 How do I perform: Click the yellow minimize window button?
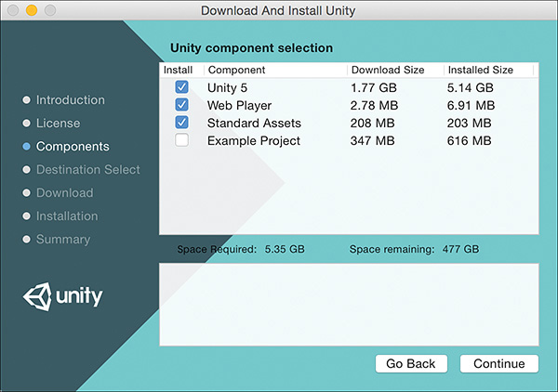[32, 10]
